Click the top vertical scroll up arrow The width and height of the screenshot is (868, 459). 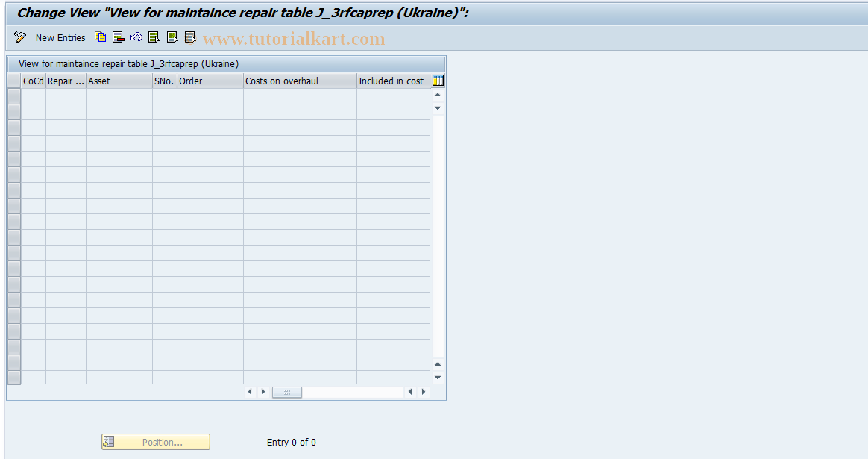438,95
